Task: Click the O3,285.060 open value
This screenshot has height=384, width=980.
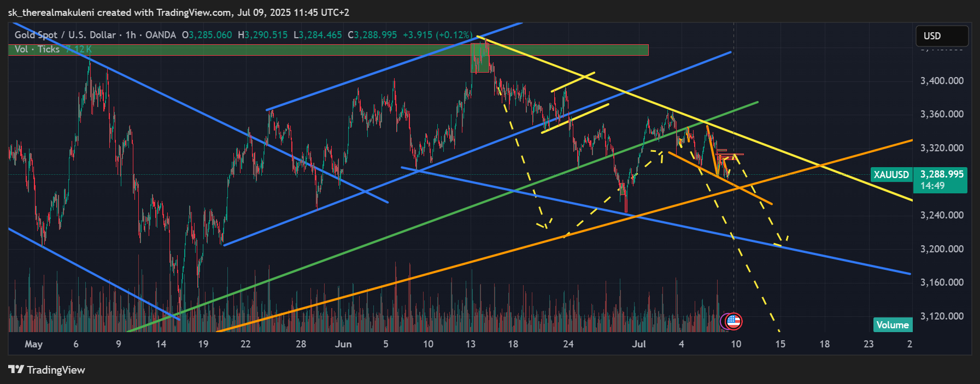Action: [207, 35]
